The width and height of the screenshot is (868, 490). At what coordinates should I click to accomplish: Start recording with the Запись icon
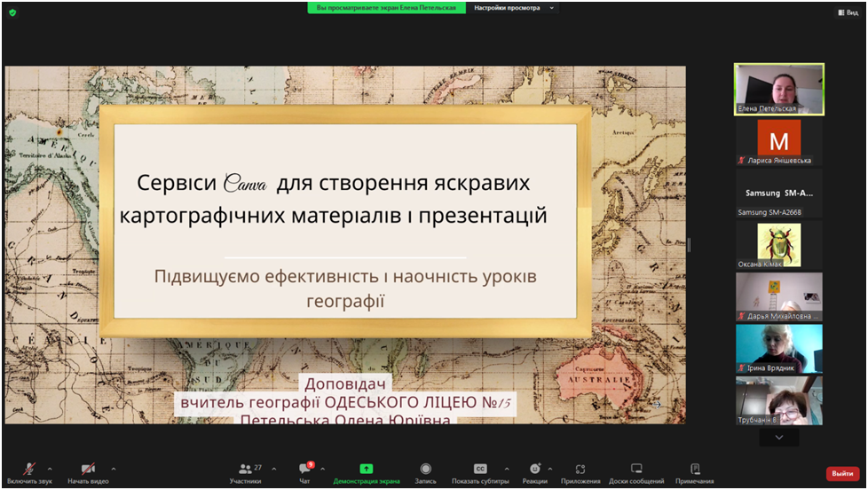coord(425,470)
